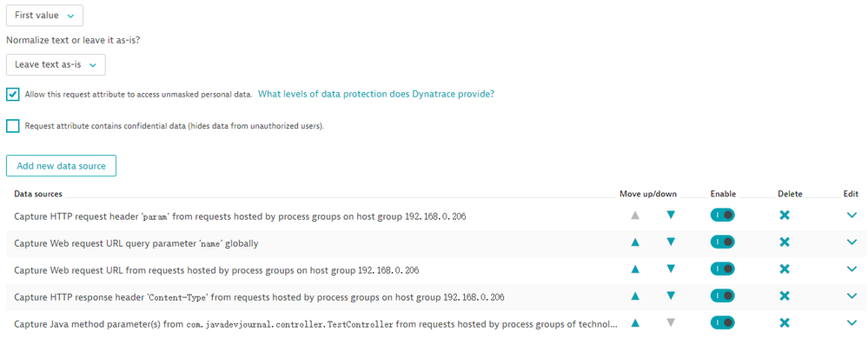Move 'name' query parameter source up
This screenshot has height=359, width=868.
coord(635,243)
